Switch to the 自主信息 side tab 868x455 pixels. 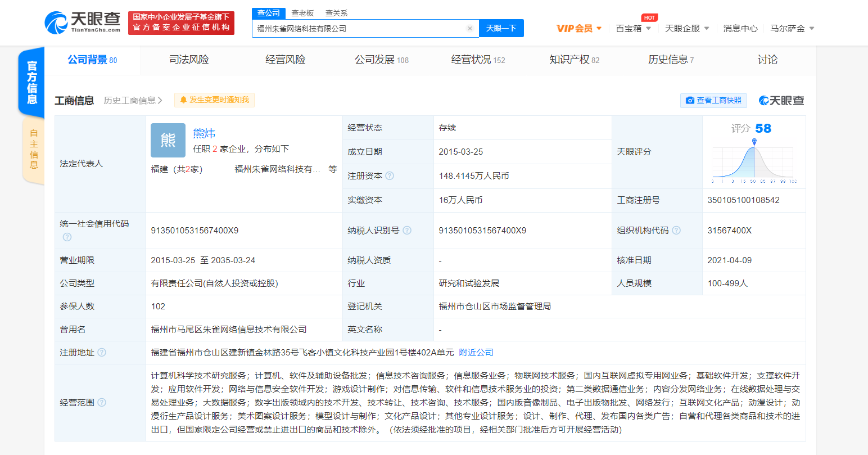[34, 149]
